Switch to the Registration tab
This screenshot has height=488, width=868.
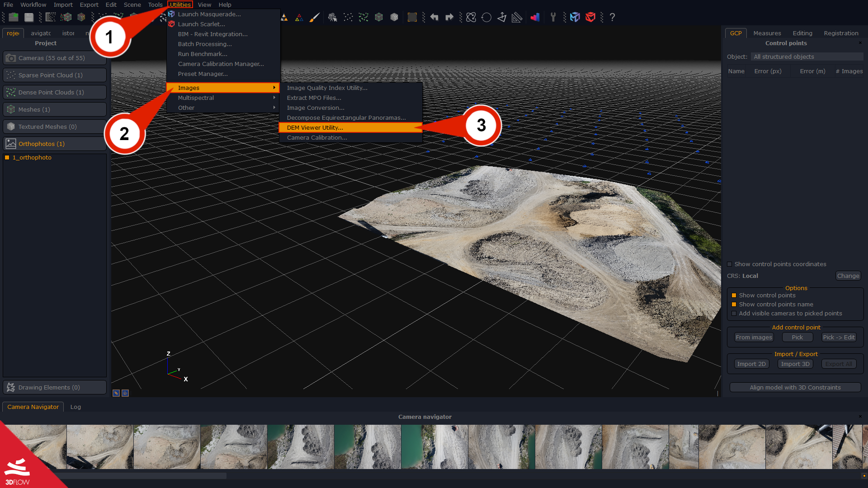pos(841,33)
